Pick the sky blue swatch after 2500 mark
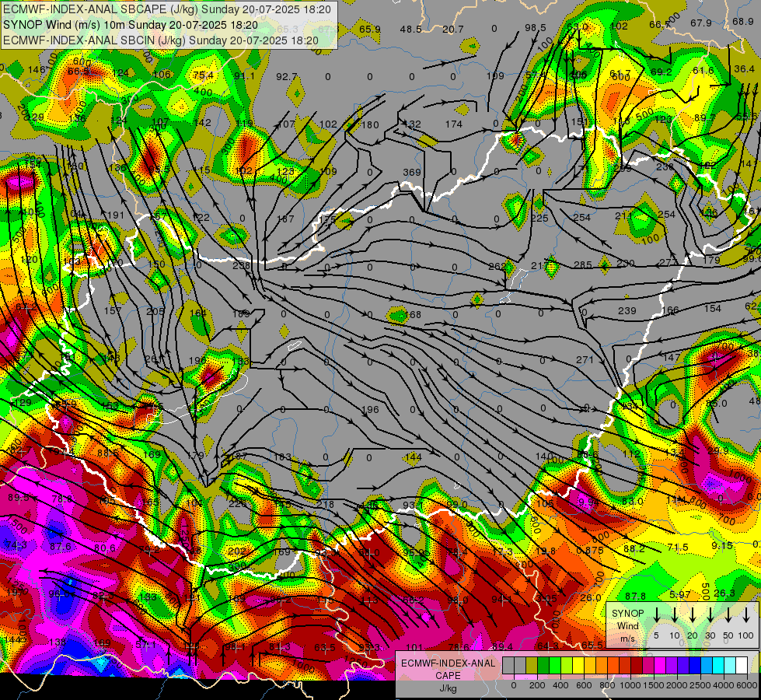 click(707, 665)
